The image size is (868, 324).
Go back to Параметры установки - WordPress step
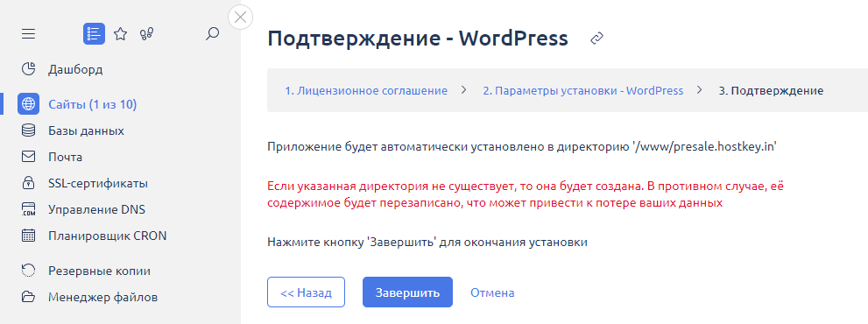pos(583,91)
